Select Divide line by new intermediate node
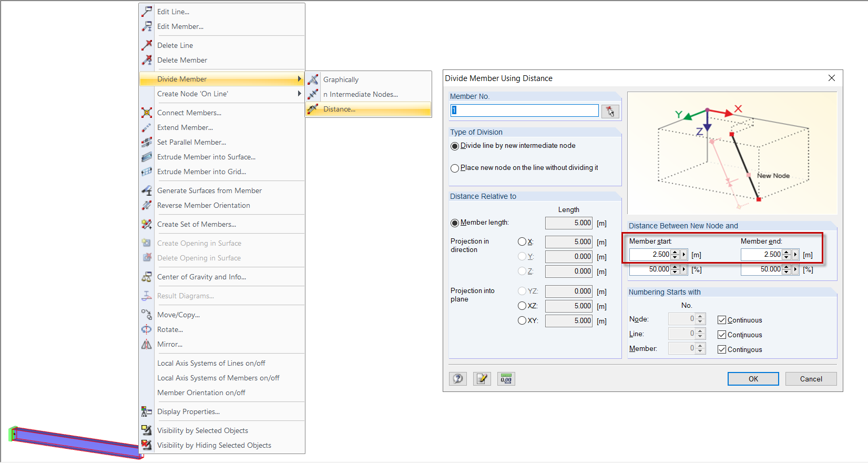868x463 pixels. click(455, 146)
